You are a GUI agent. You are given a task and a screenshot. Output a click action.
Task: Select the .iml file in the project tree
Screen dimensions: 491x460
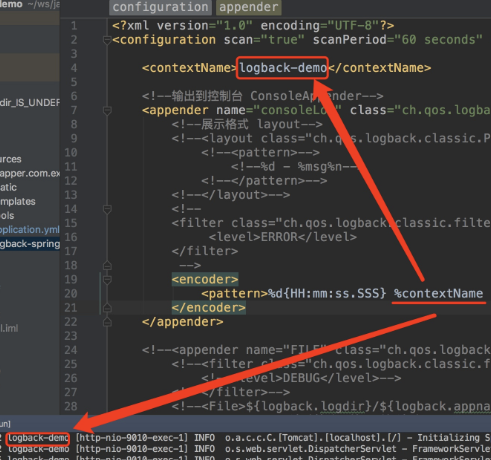(x=9, y=328)
